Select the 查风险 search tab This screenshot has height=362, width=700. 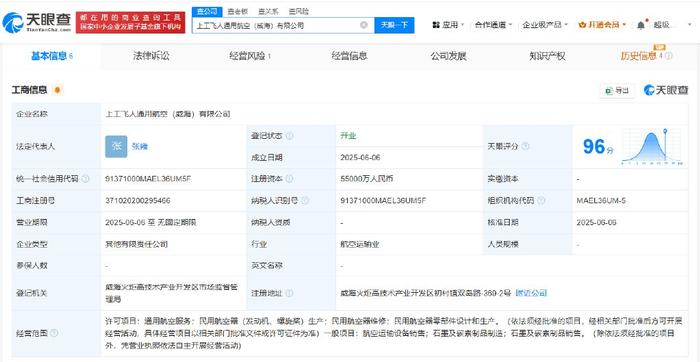[x=298, y=12]
